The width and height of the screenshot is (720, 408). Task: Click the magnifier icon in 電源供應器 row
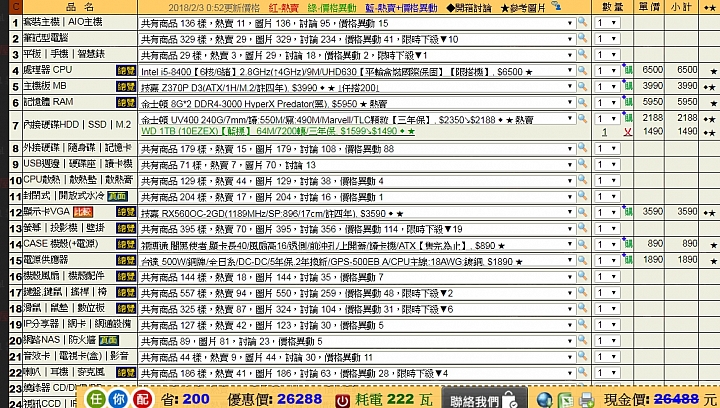582,260
